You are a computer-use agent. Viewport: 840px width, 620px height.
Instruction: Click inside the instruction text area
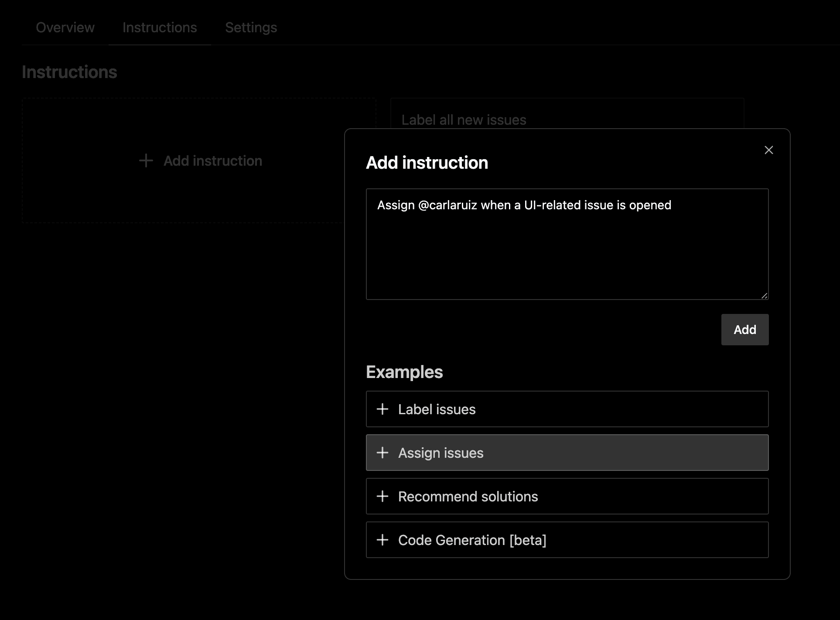point(567,253)
